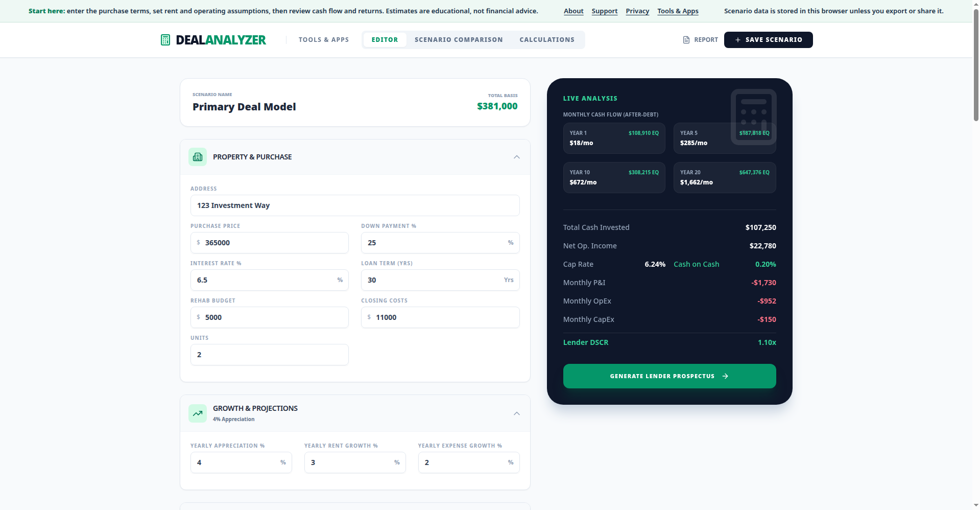Click the plus icon on Save Scenario

coord(738,40)
